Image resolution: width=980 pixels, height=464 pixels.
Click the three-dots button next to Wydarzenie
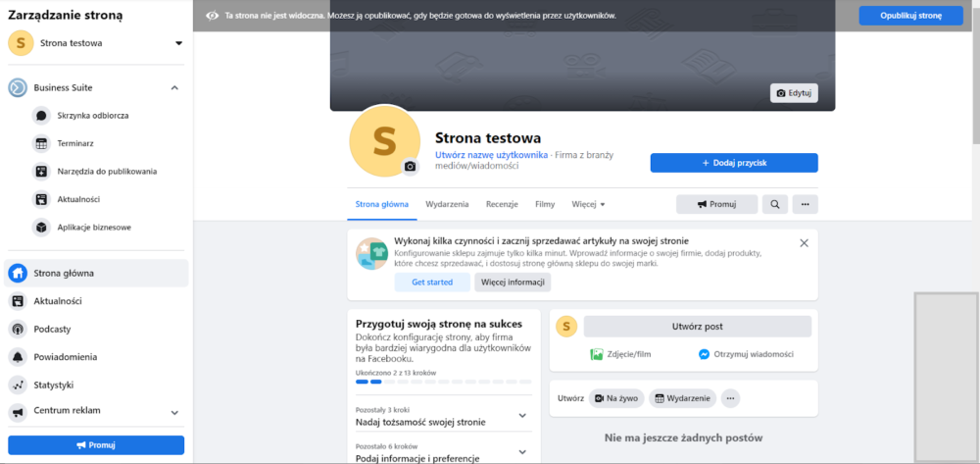pos(731,398)
